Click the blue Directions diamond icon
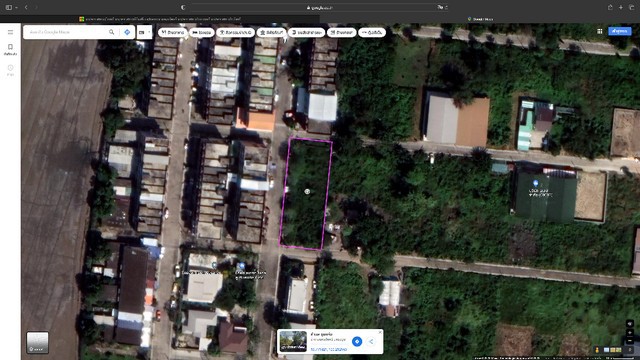640x360 pixels. pyautogui.click(x=127, y=32)
